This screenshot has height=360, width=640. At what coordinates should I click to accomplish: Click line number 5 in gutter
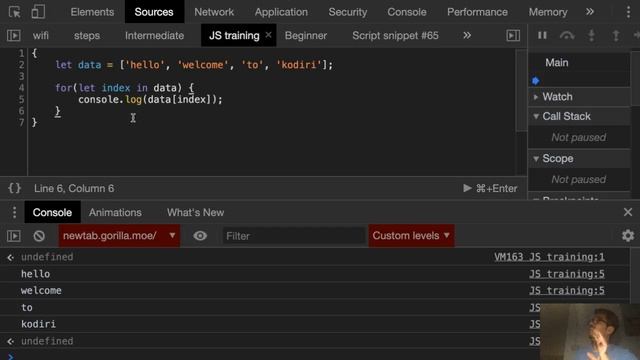[21, 99]
